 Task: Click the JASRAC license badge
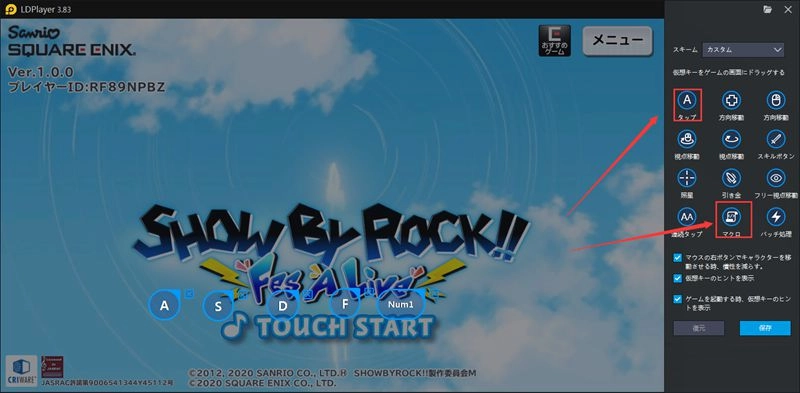pos(53,367)
